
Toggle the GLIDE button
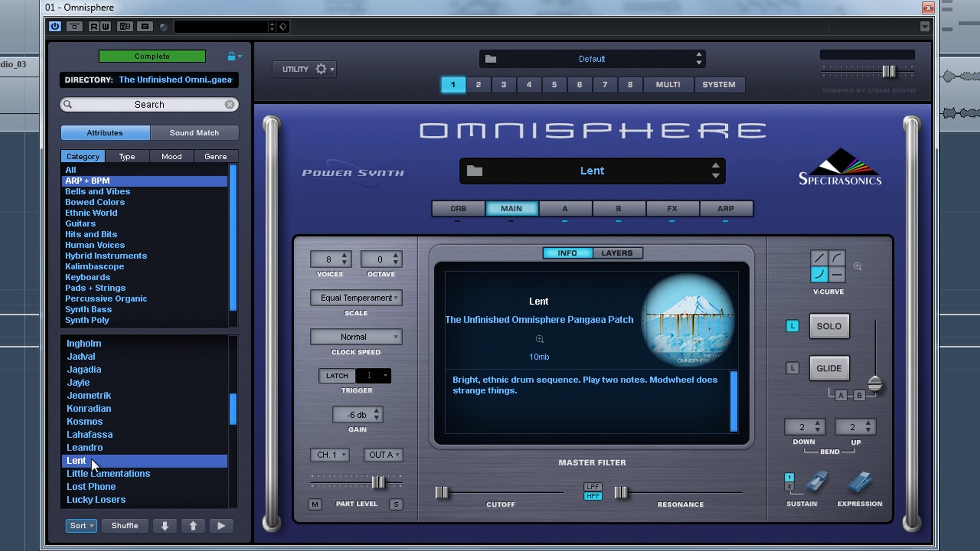(829, 368)
